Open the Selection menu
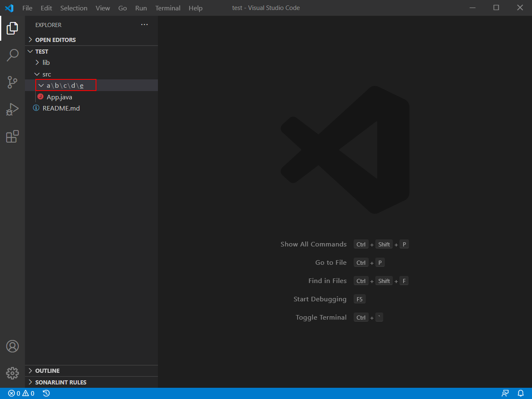Screen dimensions: 532x399 tap(74, 8)
